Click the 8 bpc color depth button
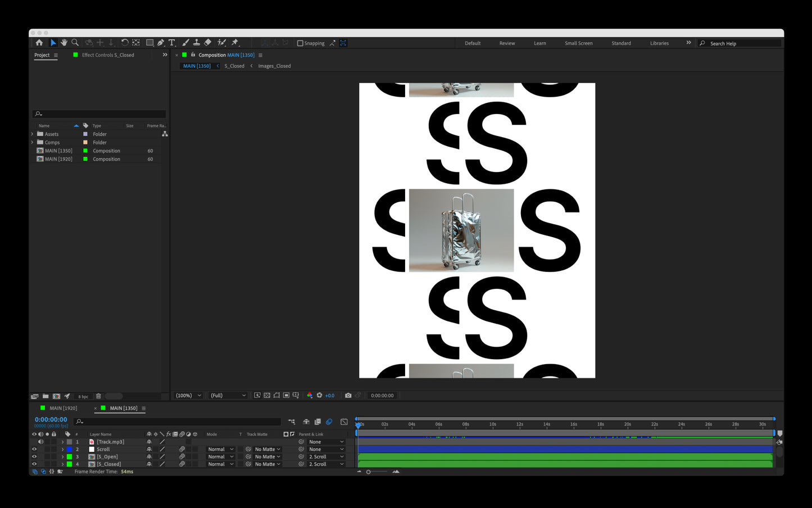This screenshot has height=508, width=812. click(x=83, y=396)
